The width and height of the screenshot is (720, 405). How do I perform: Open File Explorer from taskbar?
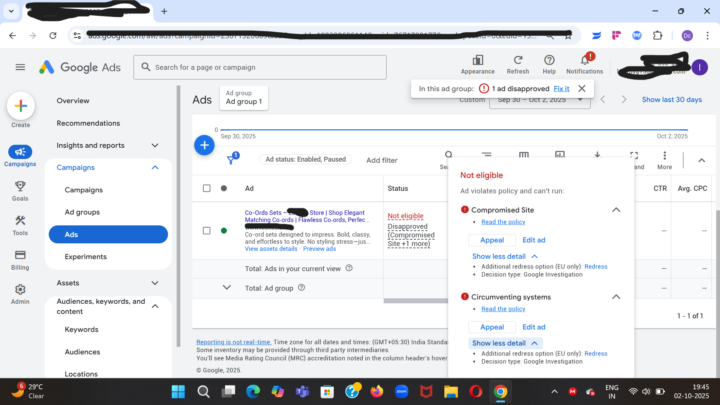pyautogui.click(x=451, y=392)
